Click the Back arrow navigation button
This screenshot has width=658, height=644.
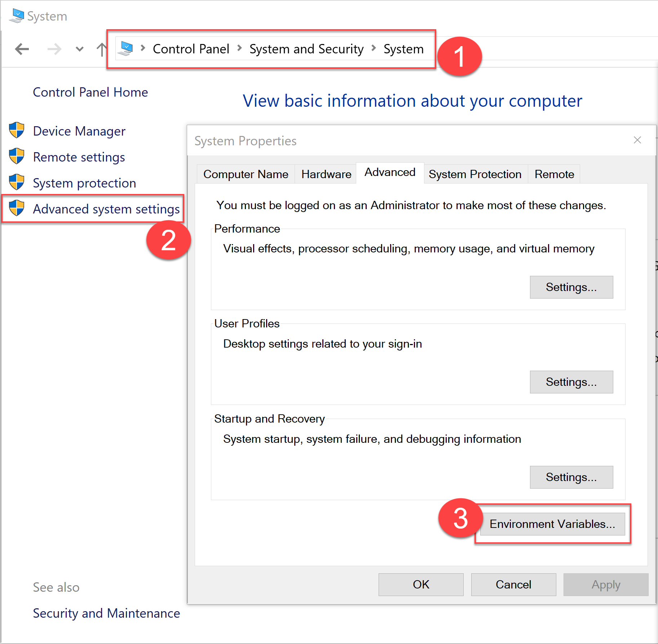22,49
